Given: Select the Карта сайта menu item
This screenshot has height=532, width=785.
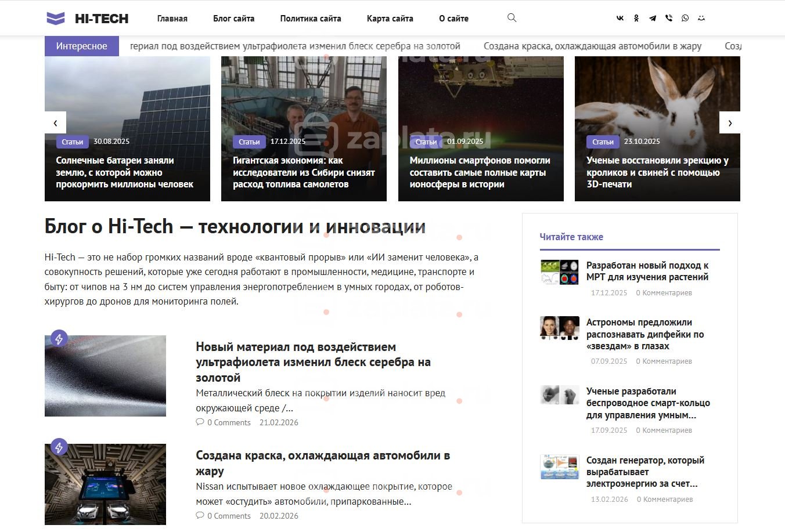Looking at the screenshot, I should [x=390, y=19].
